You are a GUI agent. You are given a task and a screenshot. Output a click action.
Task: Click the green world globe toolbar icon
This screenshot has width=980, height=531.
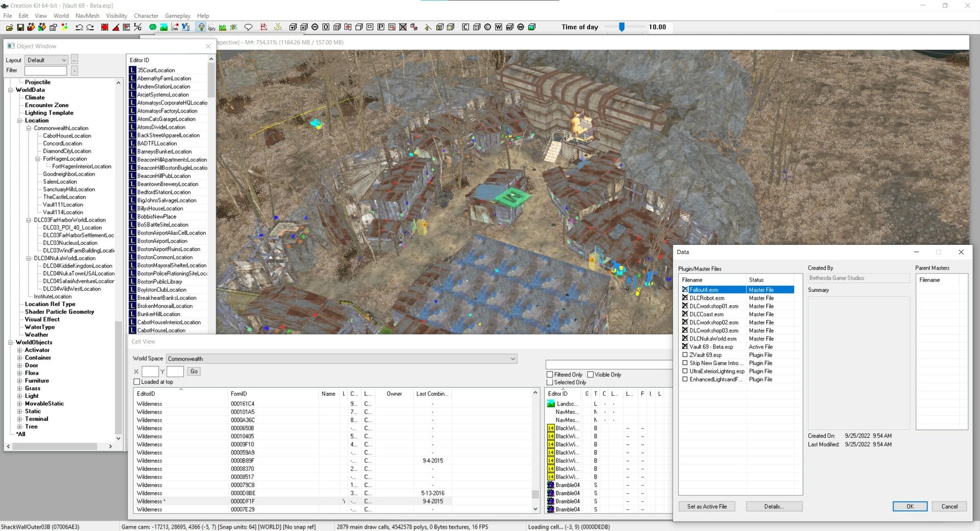[153, 27]
